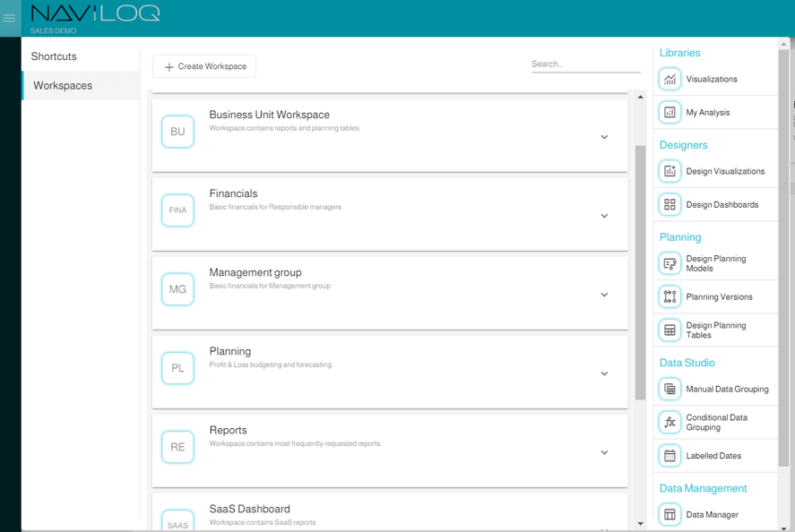
Task: Open the Design Dashboards label
Action: click(722, 205)
